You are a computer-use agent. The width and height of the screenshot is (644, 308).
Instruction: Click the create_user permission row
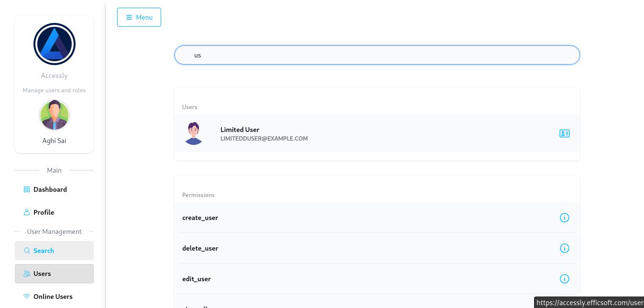200,218
